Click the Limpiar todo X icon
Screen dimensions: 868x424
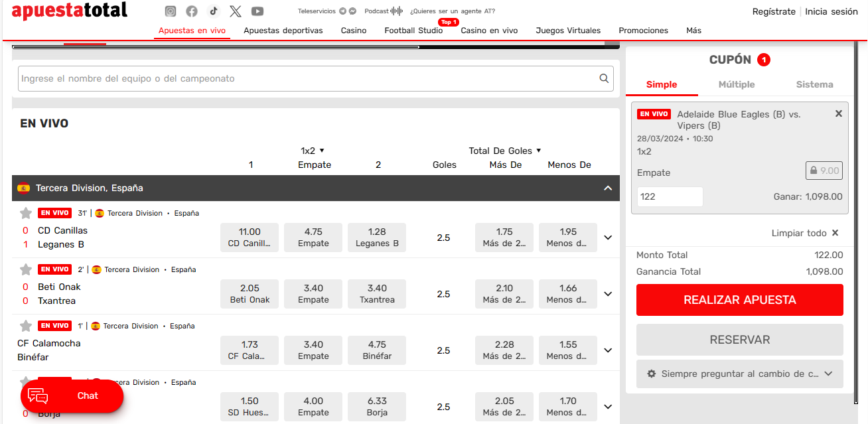[835, 233]
